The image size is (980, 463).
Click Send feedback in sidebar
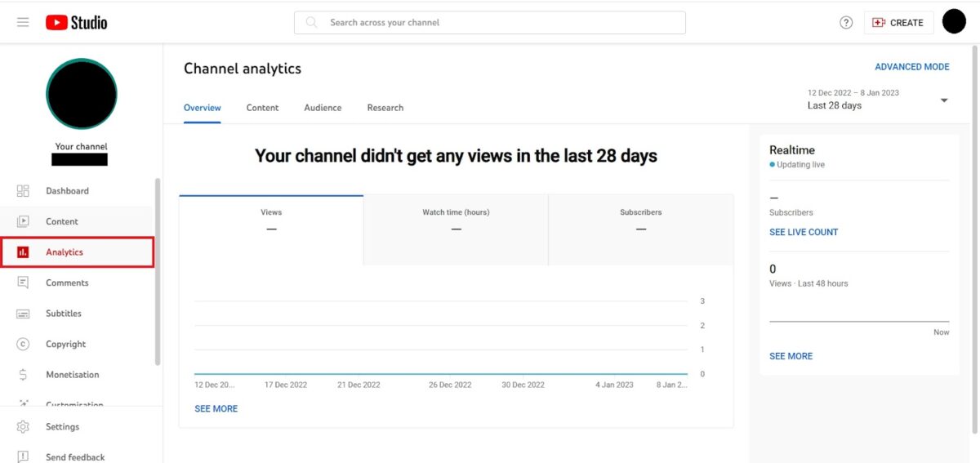(x=77, y=457)
